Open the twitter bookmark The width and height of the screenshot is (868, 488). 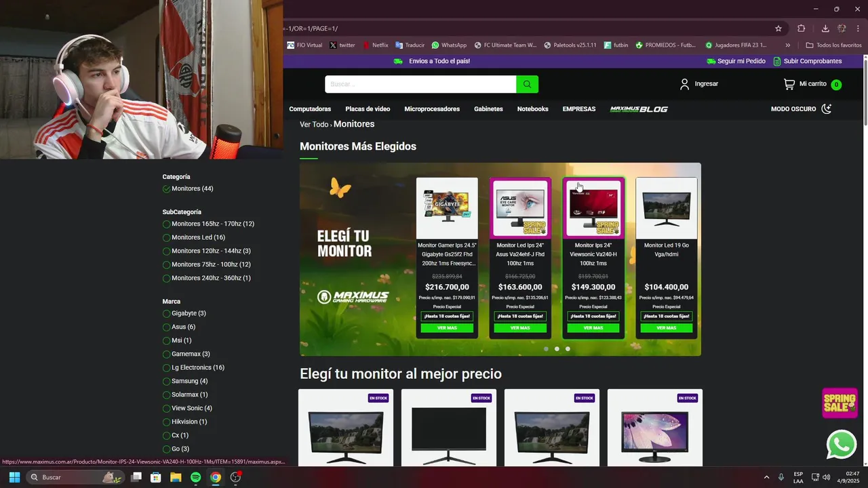(342, 45)
